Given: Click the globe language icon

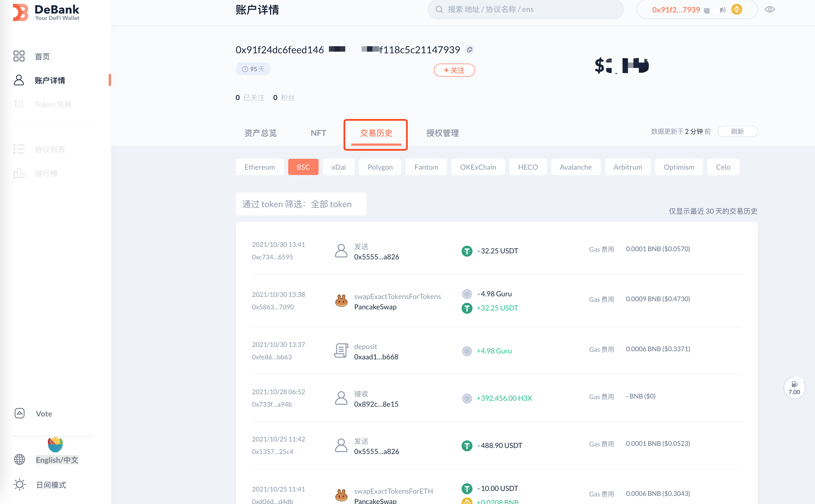Looking at the screenshot, I should 20,460.
